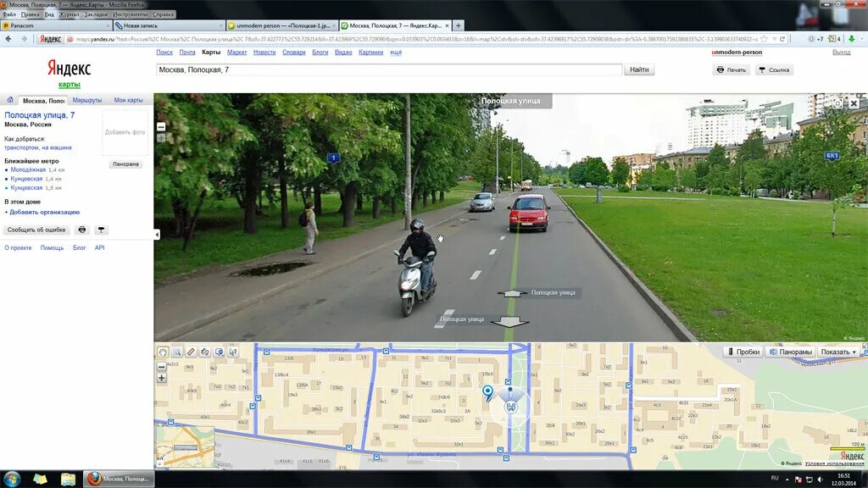Viewport: 868px width, 488px height.
Task: Click the Печать button
Action: 732,70
